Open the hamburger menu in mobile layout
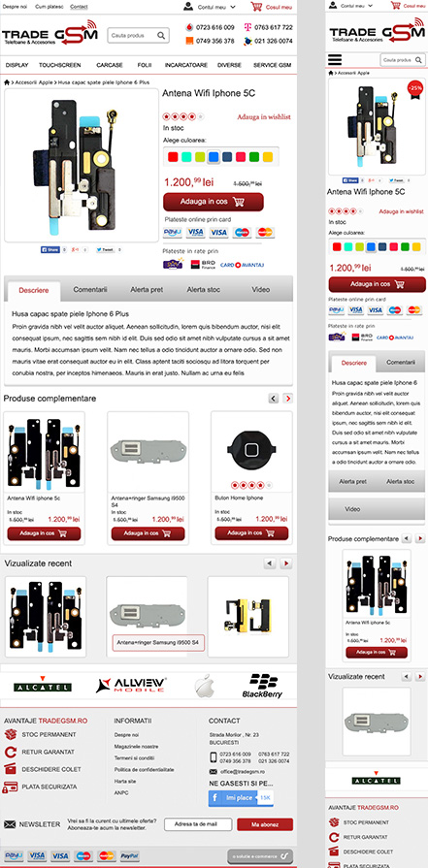The image size is (428, 868). click(335, 60)
